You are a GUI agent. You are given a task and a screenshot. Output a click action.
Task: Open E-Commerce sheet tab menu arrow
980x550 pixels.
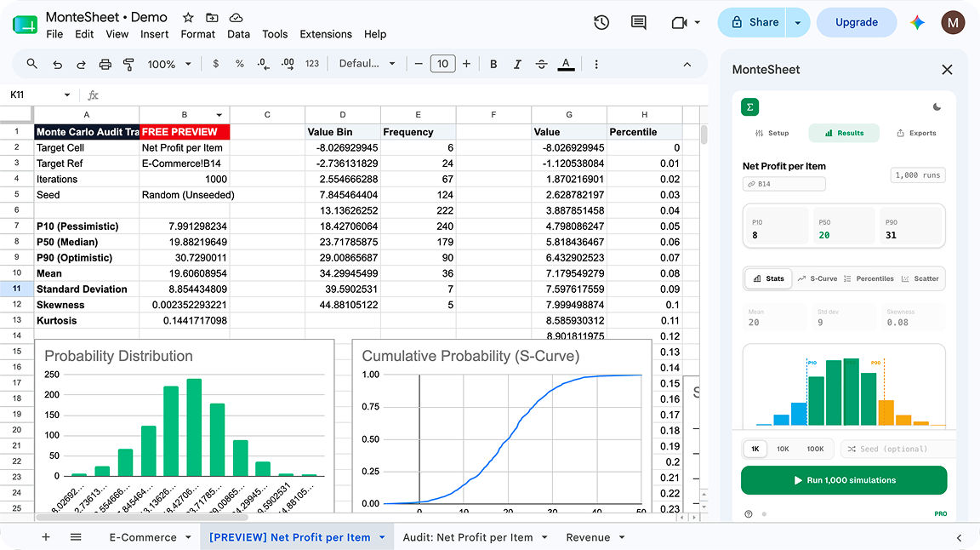pos(188,537)
